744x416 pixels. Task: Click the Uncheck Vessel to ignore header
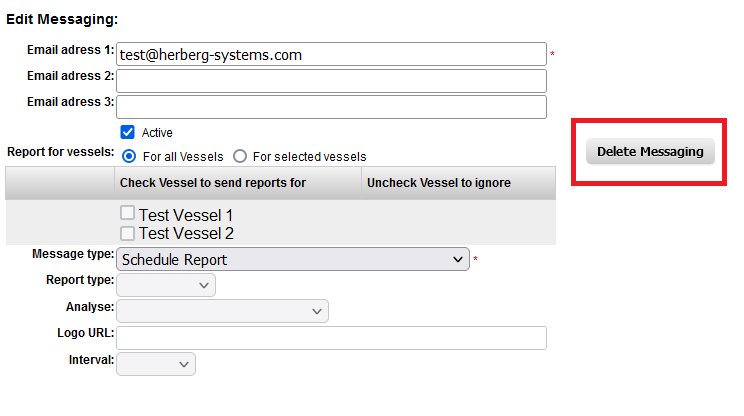(x=439, y=183)
